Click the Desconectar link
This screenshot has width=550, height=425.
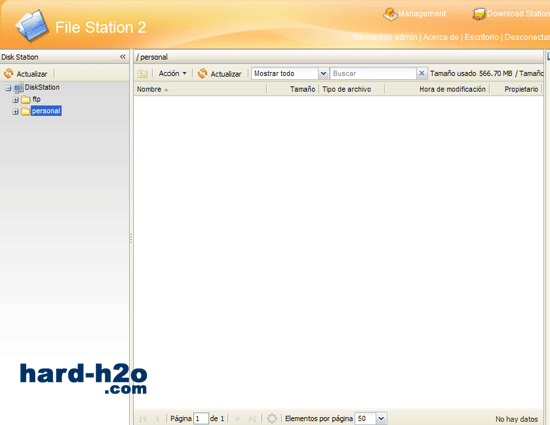(527, 37)
